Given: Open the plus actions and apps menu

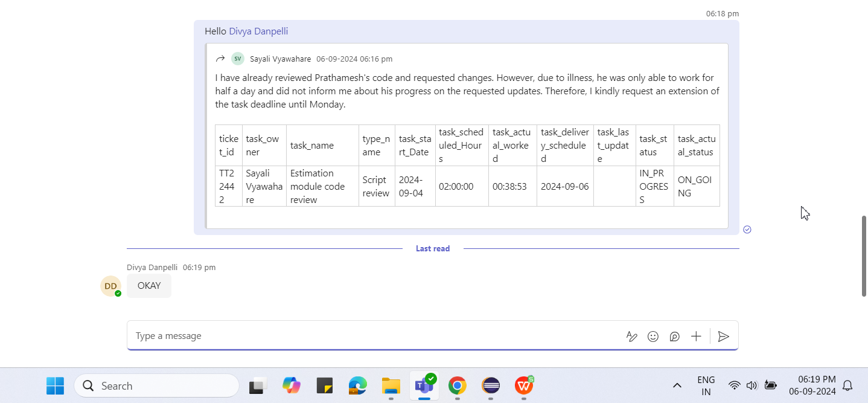Looking at the screenshot, I should pyautogui.click(x=696, y=337).
